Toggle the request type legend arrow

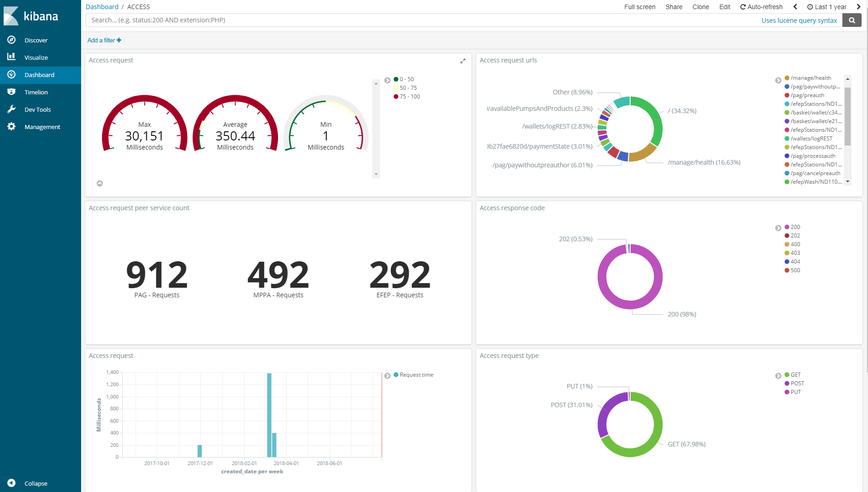point(778,376)
